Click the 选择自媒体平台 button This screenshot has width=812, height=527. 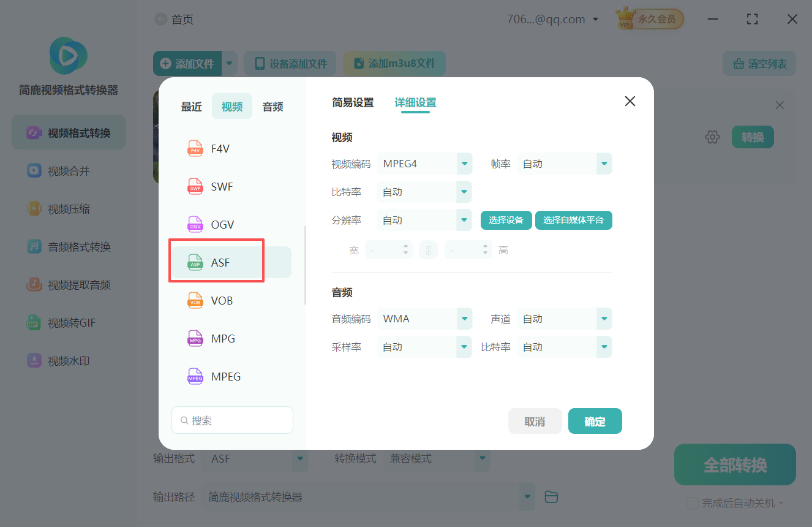[x=573, y=219]
